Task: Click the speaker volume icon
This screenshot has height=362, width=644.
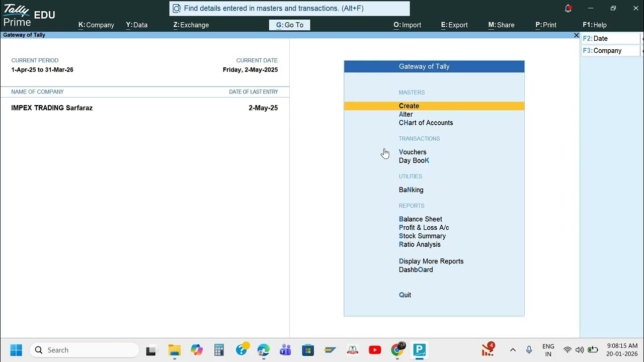Action: 580,350
